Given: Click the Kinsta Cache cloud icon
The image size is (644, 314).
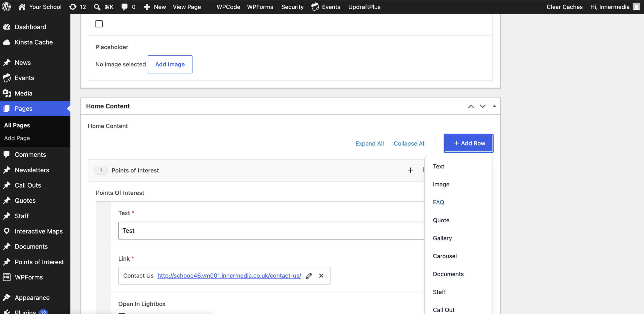Looking at the screenshot, I should pos(7,42).
